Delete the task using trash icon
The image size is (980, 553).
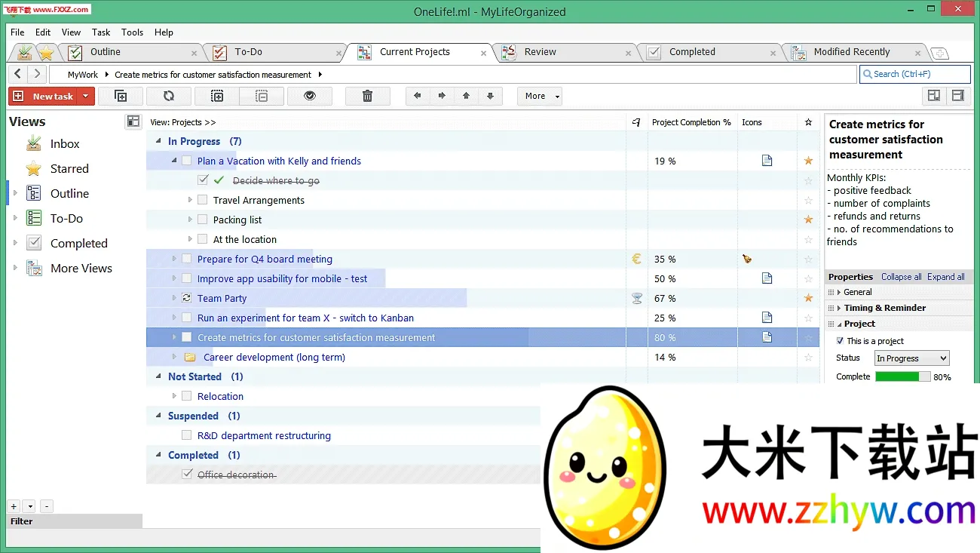click(367, 96)
